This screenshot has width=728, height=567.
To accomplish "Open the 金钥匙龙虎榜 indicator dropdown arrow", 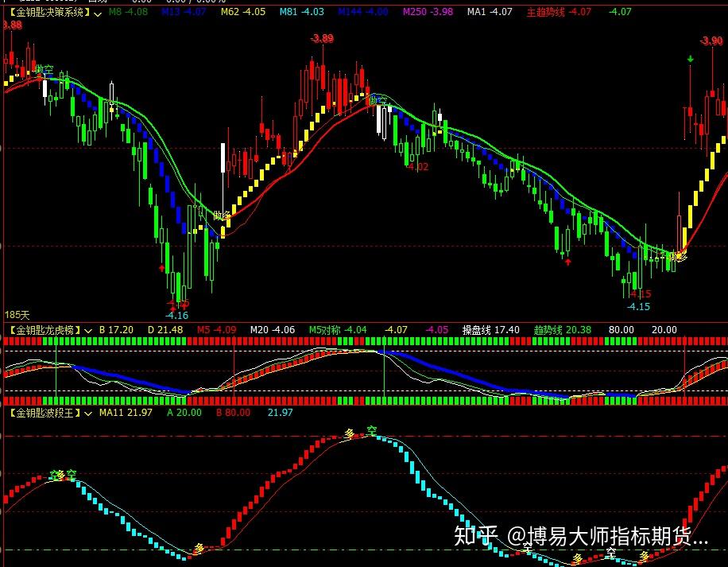I will (x=87, y=331).
